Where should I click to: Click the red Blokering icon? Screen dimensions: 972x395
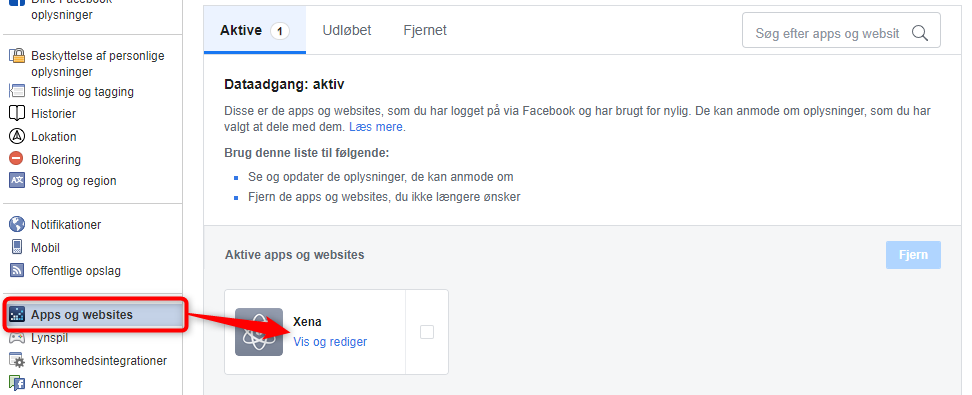pos(17,159)
